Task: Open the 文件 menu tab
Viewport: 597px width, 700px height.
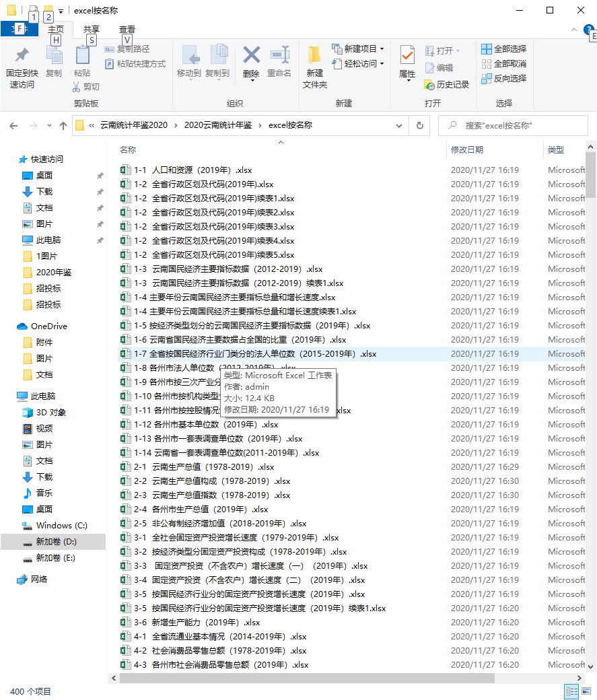Action: click(x=20, y=30)
